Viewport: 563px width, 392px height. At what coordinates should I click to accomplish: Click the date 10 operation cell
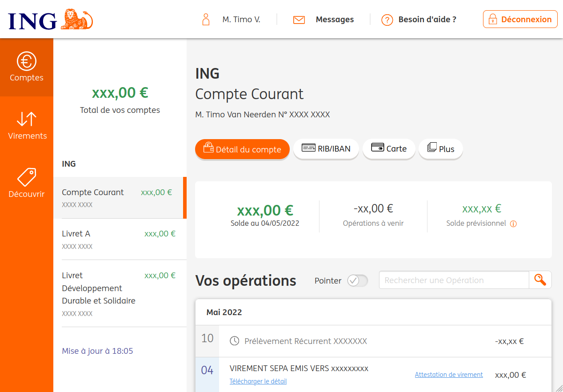tap(208, 341)
